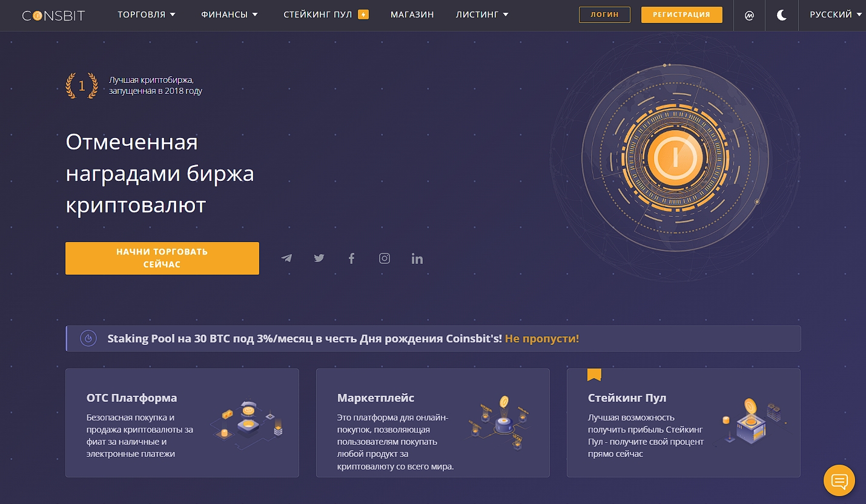866x504 pixels.
Task: Click the ОТС Платформа illustration
Action: [248, 424]
